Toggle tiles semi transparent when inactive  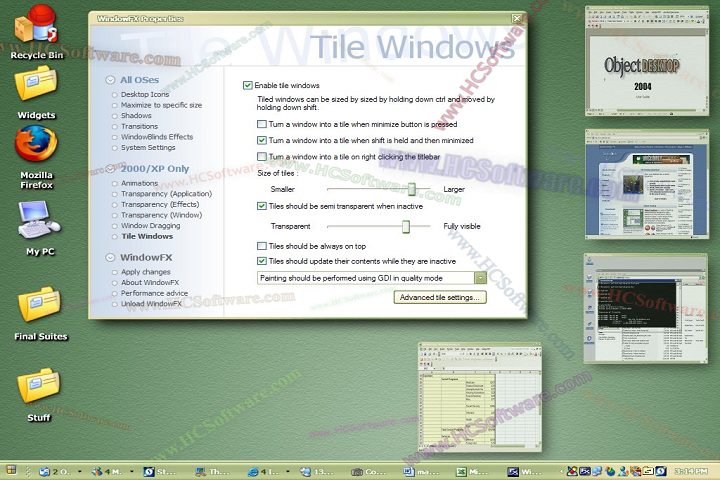click(262, 206)
